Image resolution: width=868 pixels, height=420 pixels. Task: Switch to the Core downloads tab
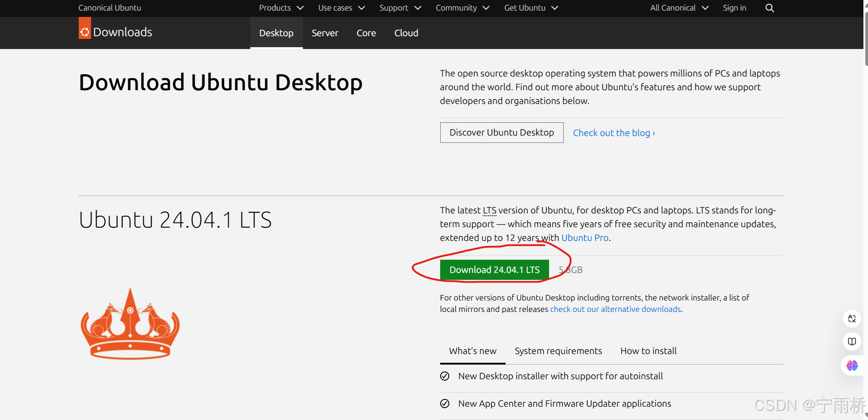(366, 33)
